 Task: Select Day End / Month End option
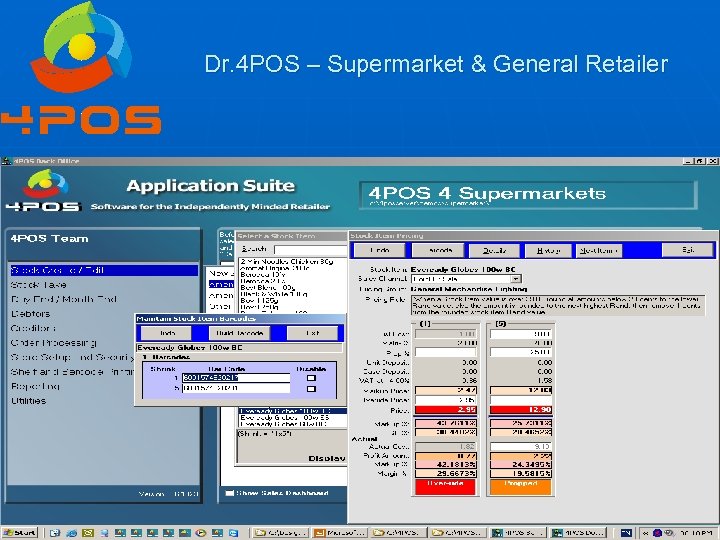(x=63, y=299)
